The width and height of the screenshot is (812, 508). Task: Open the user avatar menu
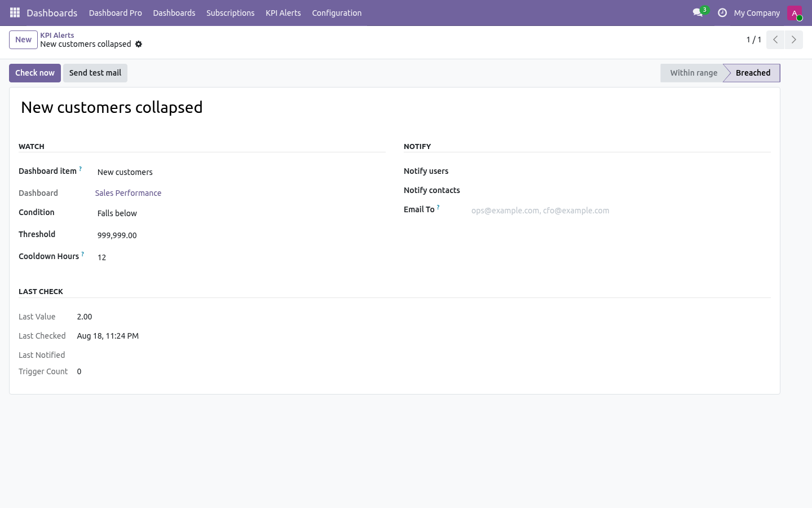[795, 13]
